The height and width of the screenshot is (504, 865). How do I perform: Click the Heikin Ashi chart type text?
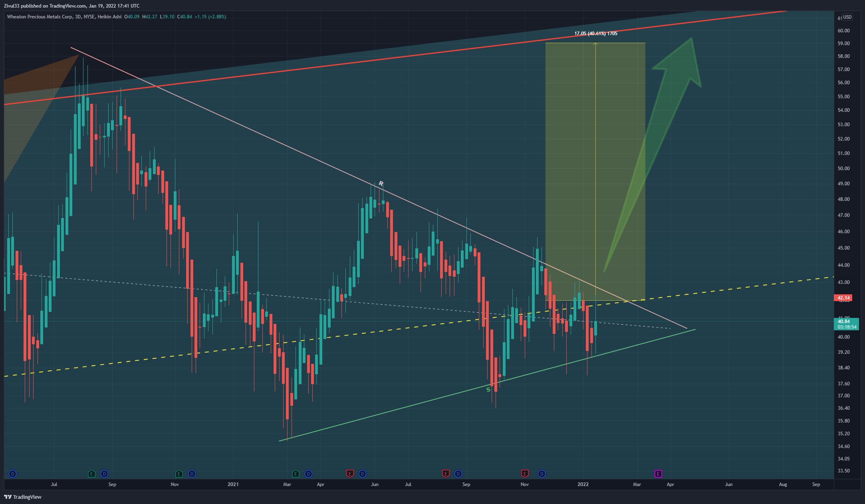[x=109, y=17]
